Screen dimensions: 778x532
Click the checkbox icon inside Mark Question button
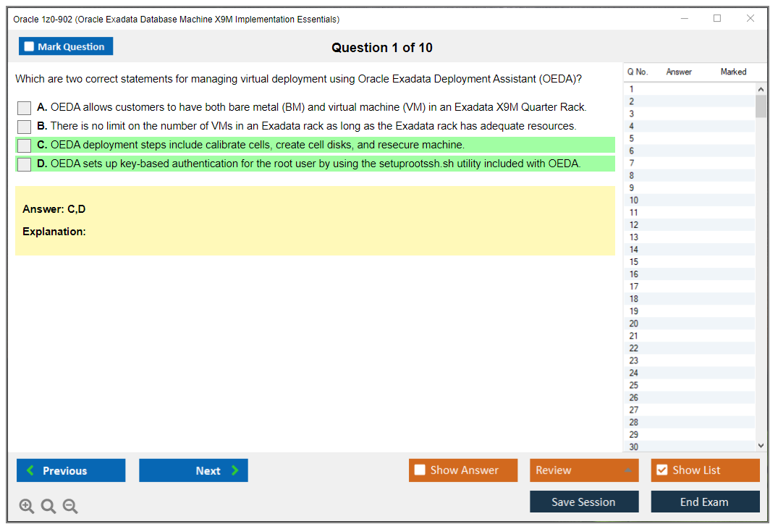[x=29, y=46]
